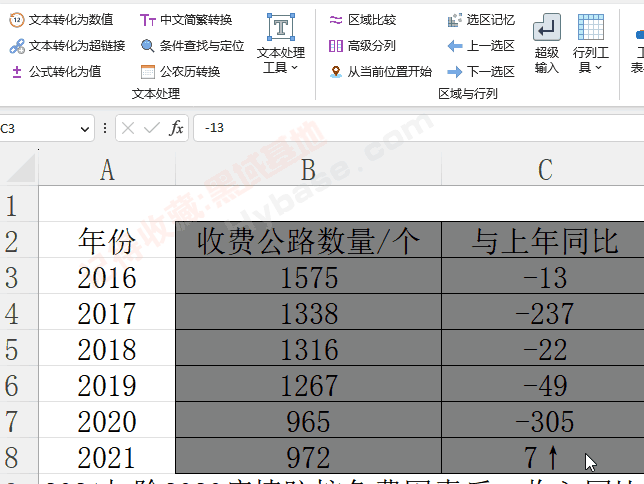Click cell with value 1267
644x484 pixels.
pos(308,384)
